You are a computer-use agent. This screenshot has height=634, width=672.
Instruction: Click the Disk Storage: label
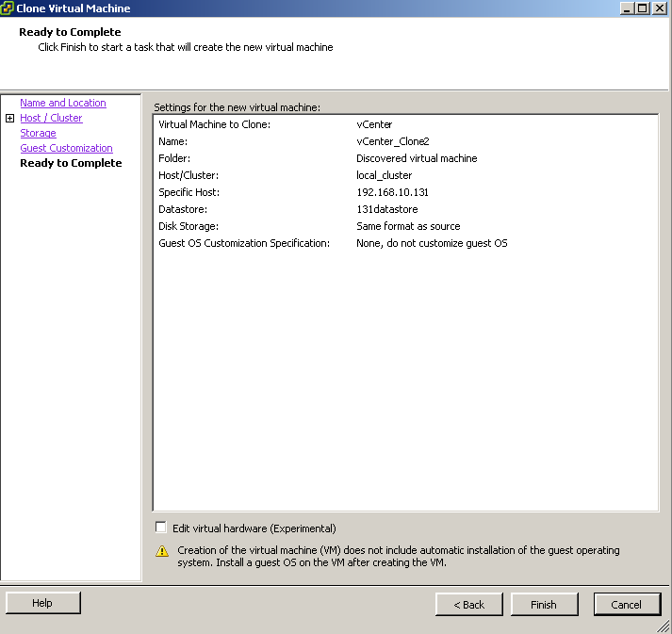pos(188,226)
